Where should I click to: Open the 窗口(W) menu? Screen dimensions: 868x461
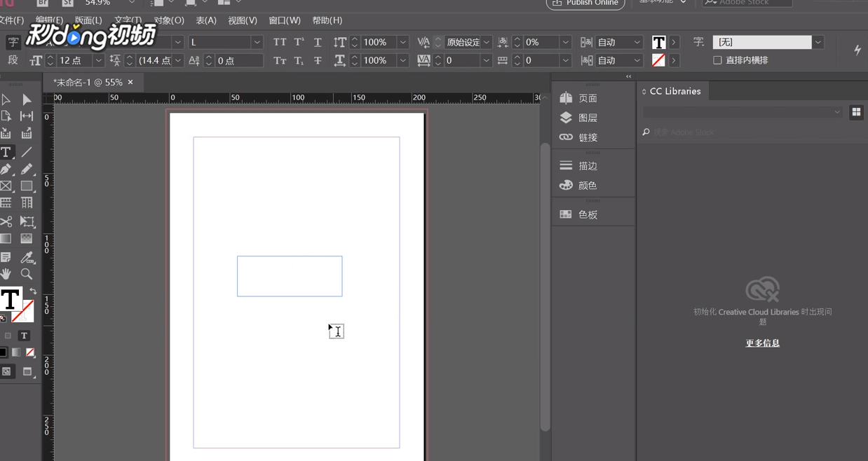285,21
